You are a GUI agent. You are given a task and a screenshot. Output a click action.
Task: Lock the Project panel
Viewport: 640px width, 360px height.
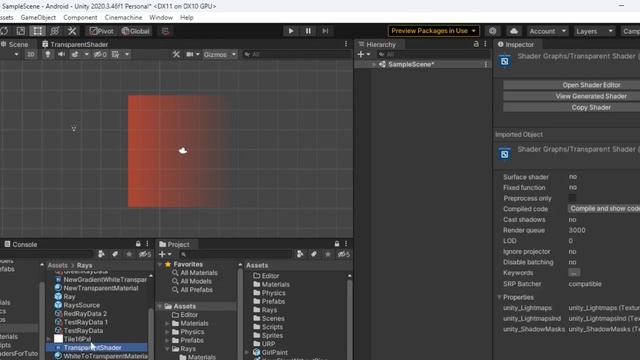[x=337, y=244]
